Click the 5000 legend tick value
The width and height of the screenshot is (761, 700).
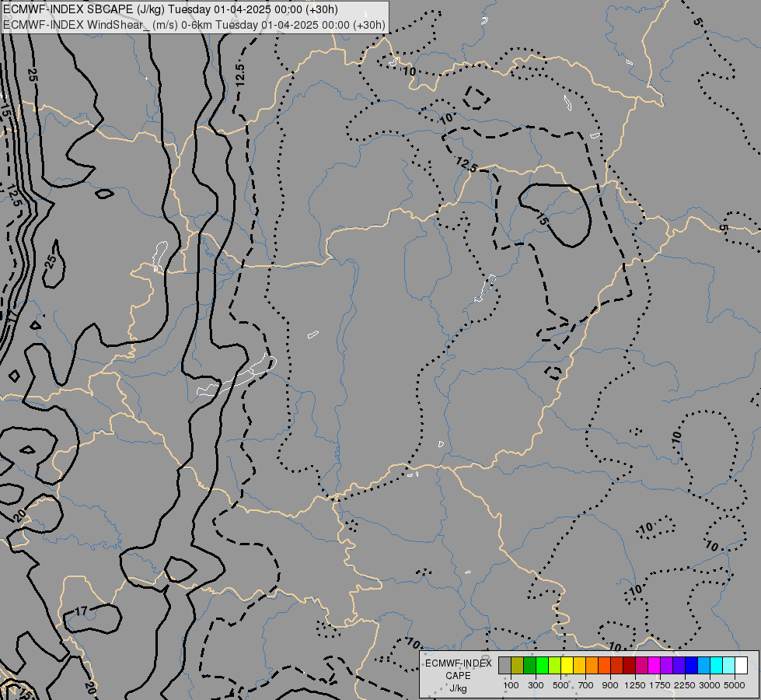[735, 685]
